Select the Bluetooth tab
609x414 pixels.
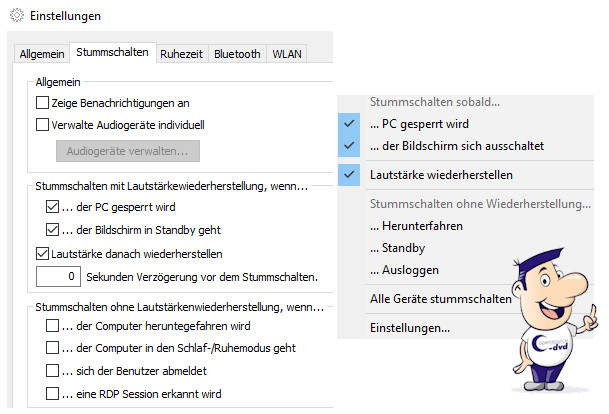(238, 54)
